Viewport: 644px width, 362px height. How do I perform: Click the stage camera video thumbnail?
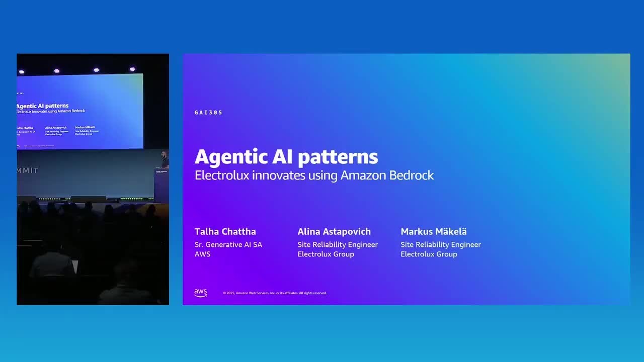tap(93, 179)
